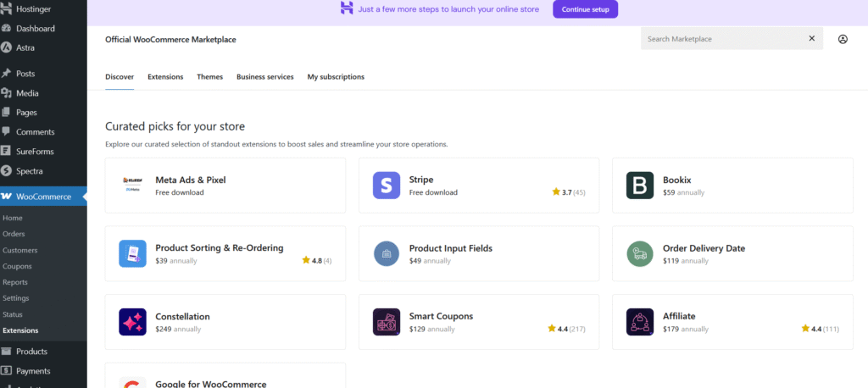The width and height of the screenshot is (868, 388).
Task: Click the Order Delivery Date icon
Action: pos(640,254)
